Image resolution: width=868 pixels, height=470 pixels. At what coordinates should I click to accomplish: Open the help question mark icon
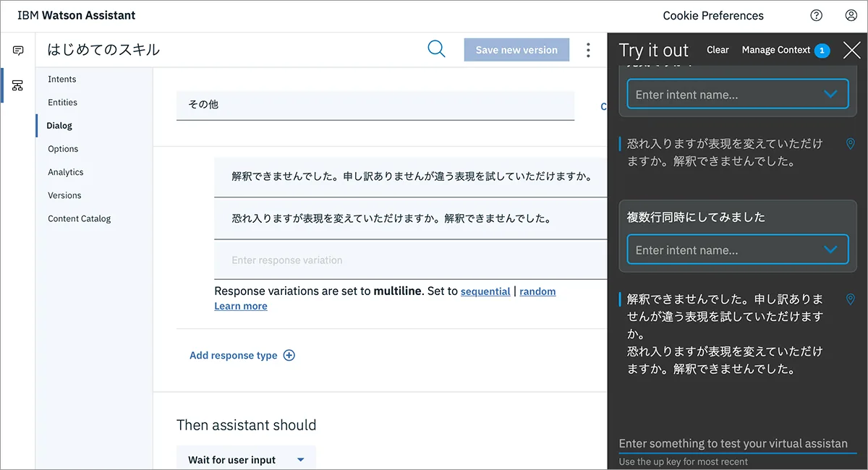816,15
